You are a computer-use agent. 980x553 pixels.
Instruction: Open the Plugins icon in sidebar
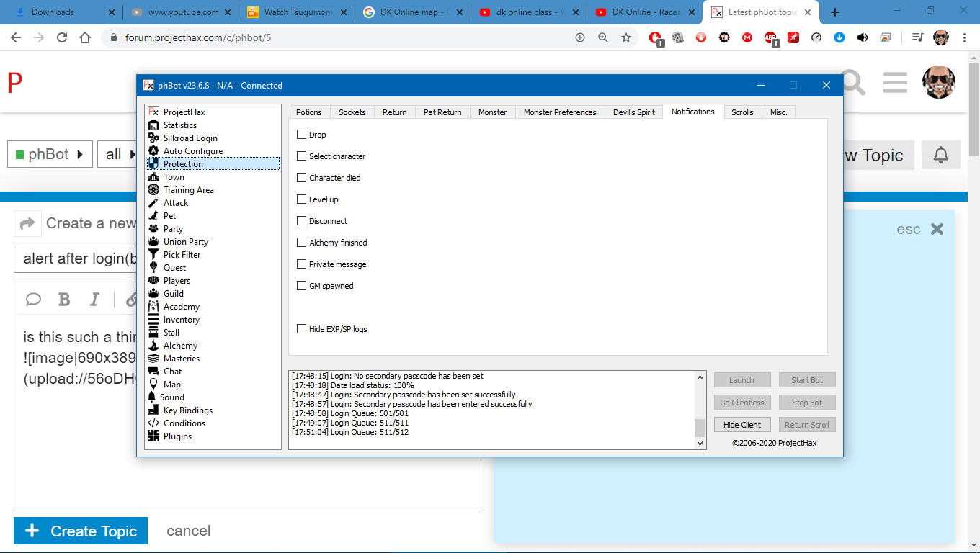pos(153,436)
